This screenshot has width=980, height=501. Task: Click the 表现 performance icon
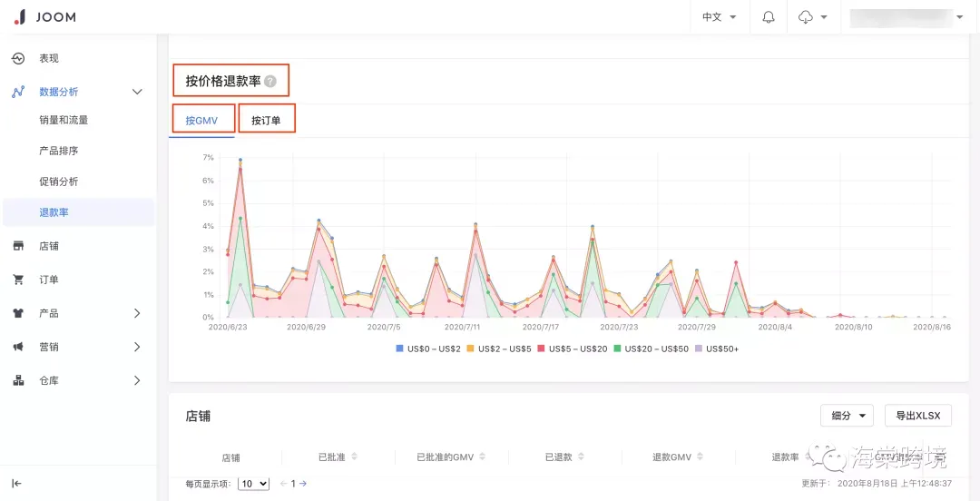tap(18, 58)
